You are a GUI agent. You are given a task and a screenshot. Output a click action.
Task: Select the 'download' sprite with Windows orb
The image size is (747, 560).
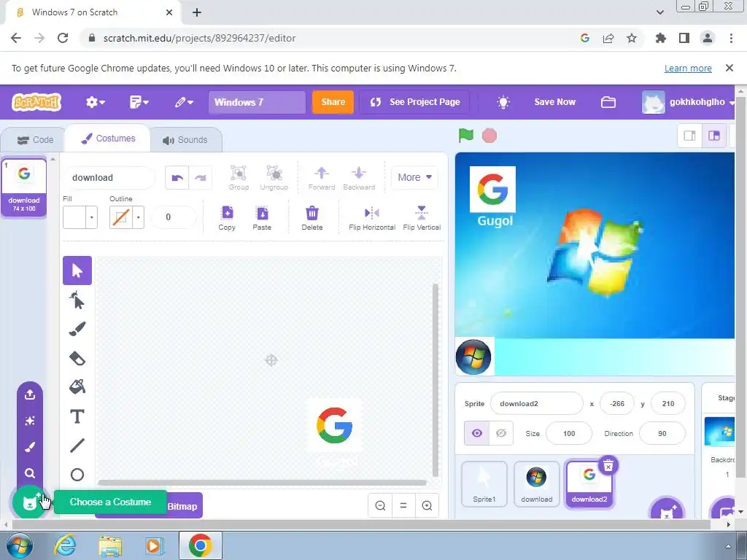click(536, 484)
